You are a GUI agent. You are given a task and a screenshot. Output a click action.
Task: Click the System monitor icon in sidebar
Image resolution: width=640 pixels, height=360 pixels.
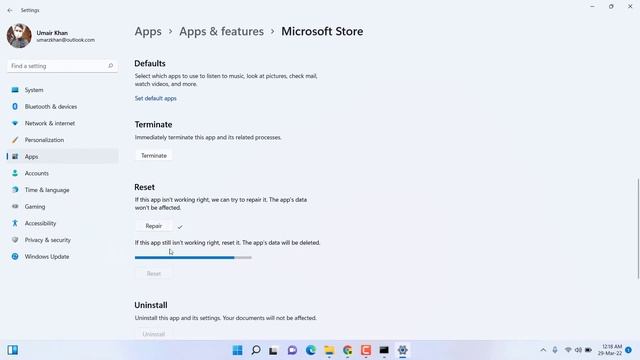pos(15,90)
